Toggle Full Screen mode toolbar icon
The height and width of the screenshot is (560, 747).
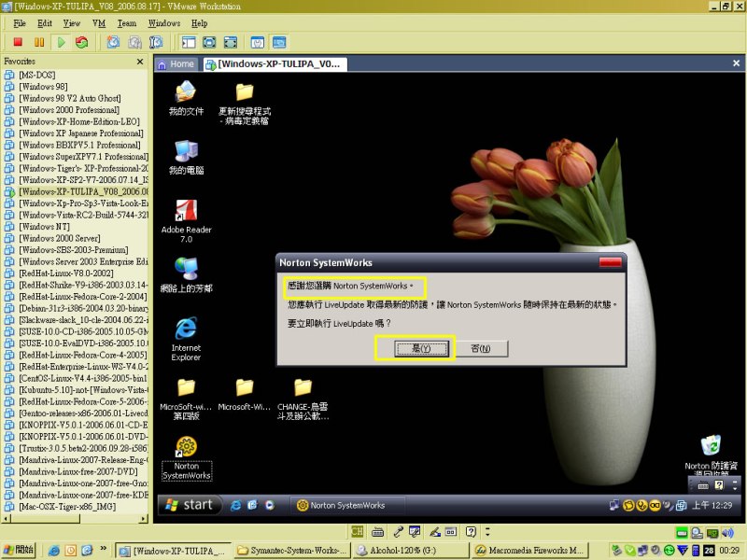[x=231, y=42]
